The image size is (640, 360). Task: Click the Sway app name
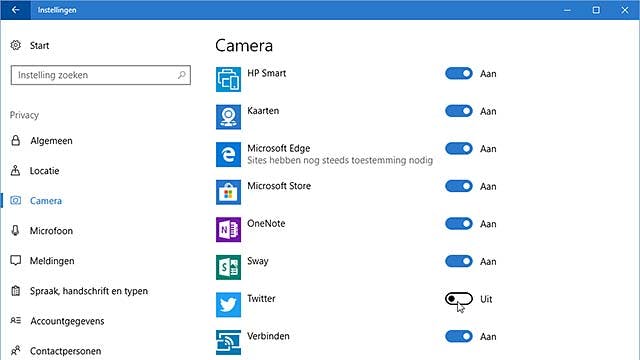[258, 261]
